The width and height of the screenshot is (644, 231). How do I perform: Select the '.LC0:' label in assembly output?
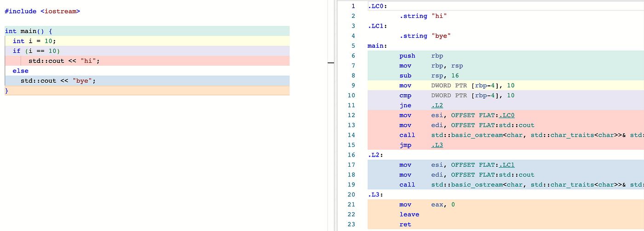(x=377, y=6)
